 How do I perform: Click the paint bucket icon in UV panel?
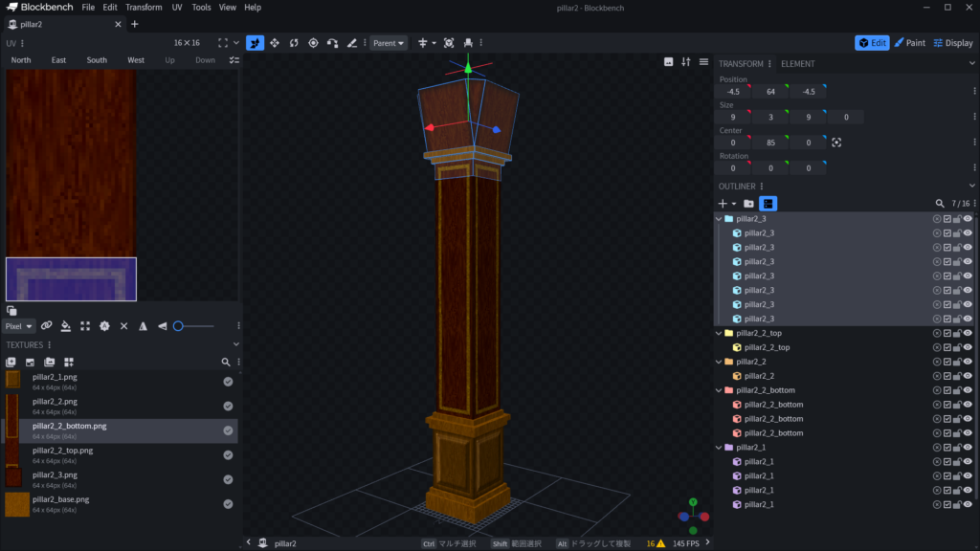coord(66,326)
